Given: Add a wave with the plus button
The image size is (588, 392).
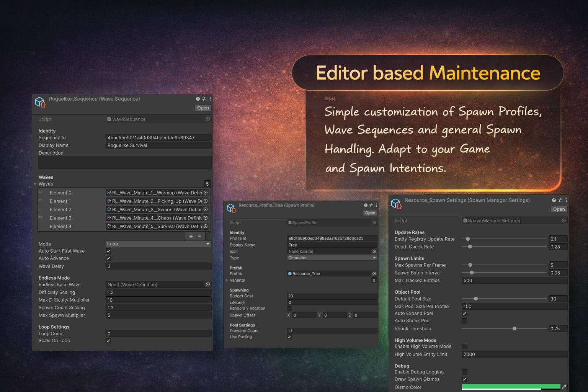Looking at the screenshot, I should (191, 236).
